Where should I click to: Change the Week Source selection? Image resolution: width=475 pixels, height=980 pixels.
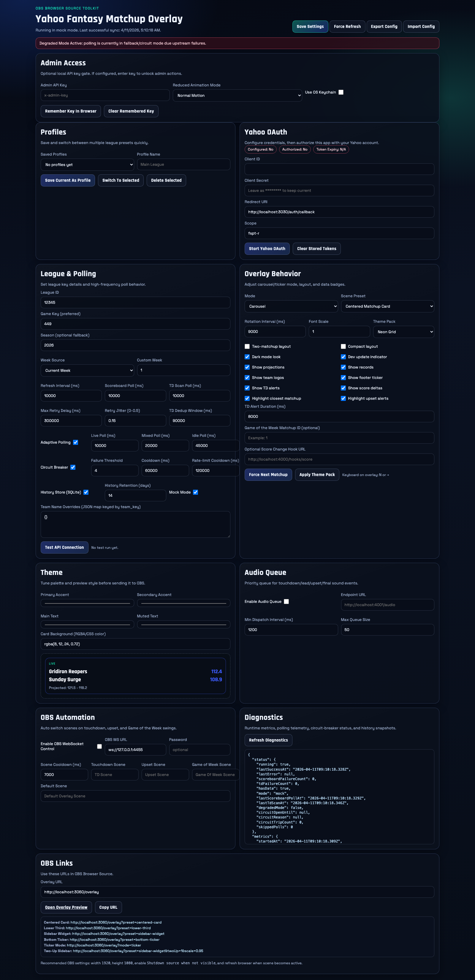pyautogui.click(x=87, y=370)
